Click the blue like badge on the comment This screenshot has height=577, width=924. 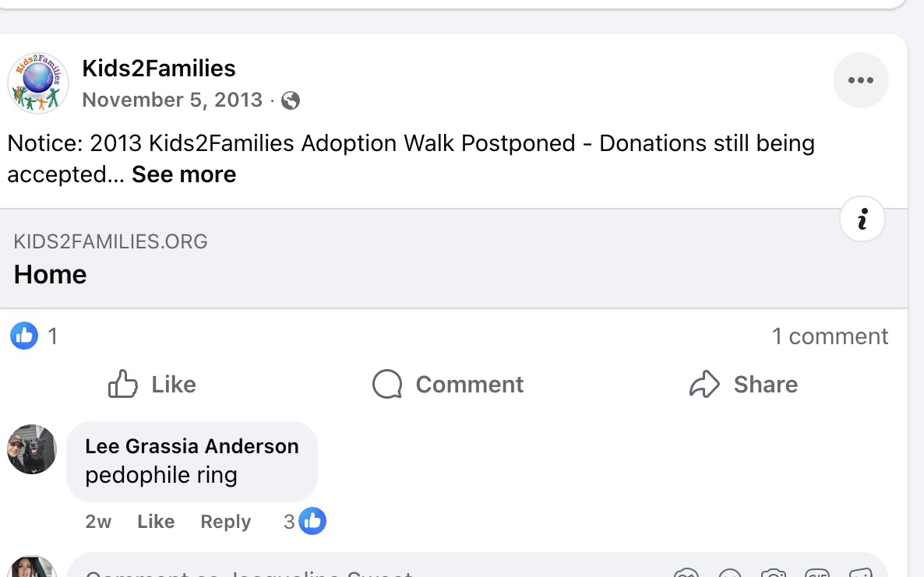tap(312, 521)
